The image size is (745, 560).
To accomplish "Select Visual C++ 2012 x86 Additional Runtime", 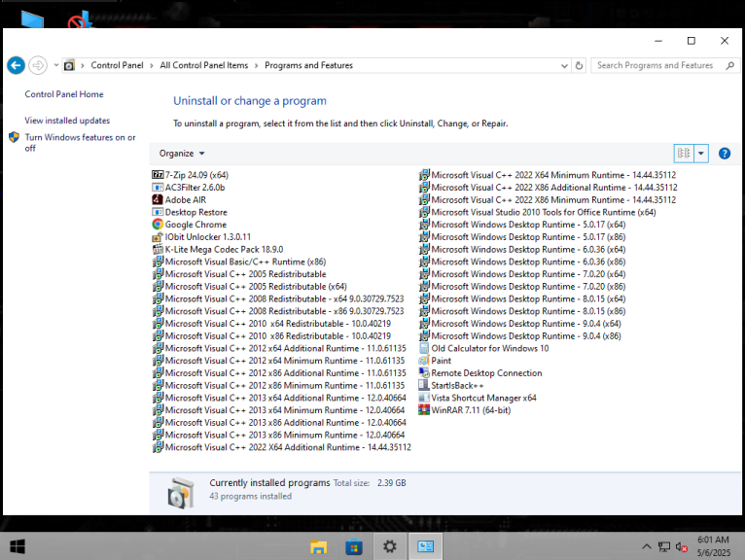I will click(x=279, y=373).
